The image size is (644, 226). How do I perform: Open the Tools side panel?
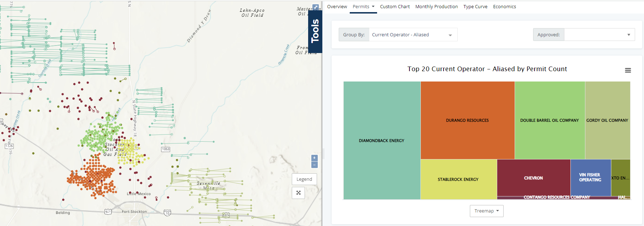tap(315, 31)
